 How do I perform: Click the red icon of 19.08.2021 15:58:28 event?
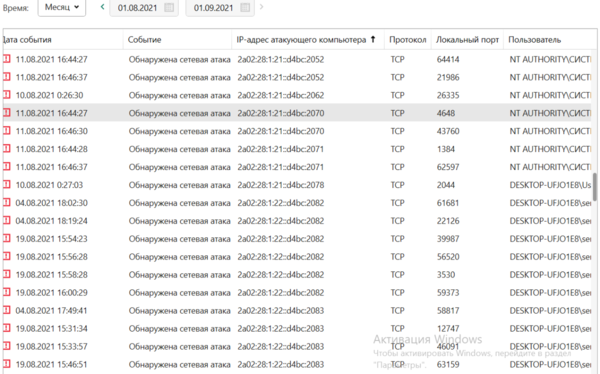pyautogui.click(x=7, y=274)
